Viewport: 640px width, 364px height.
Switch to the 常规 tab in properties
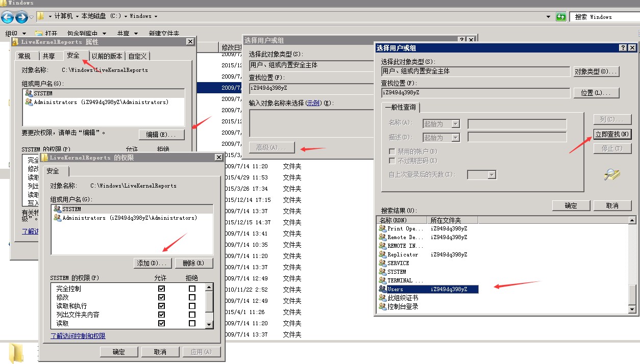24,56
